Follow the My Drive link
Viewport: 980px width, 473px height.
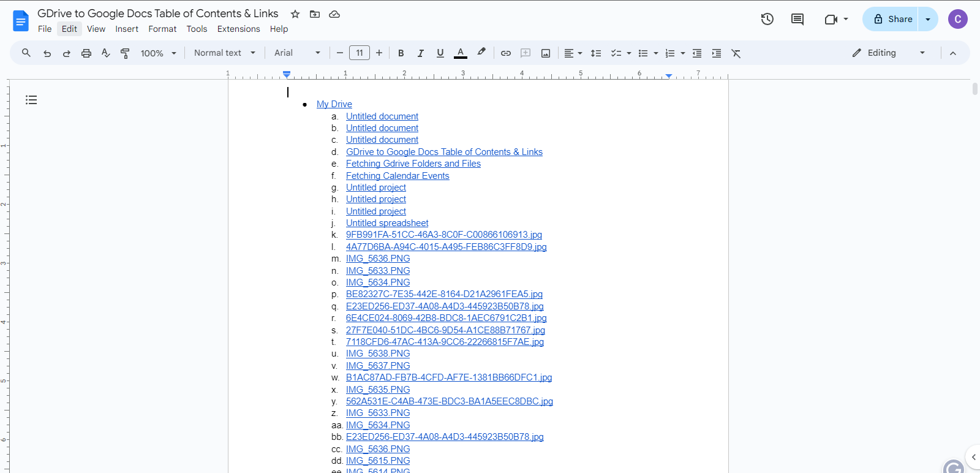click(x=334, y=104)
